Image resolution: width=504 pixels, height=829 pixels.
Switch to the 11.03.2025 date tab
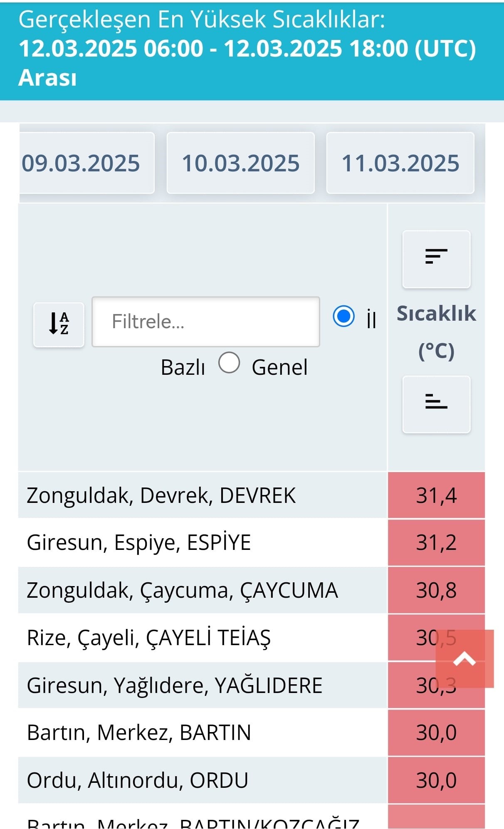tap(401, 163)
